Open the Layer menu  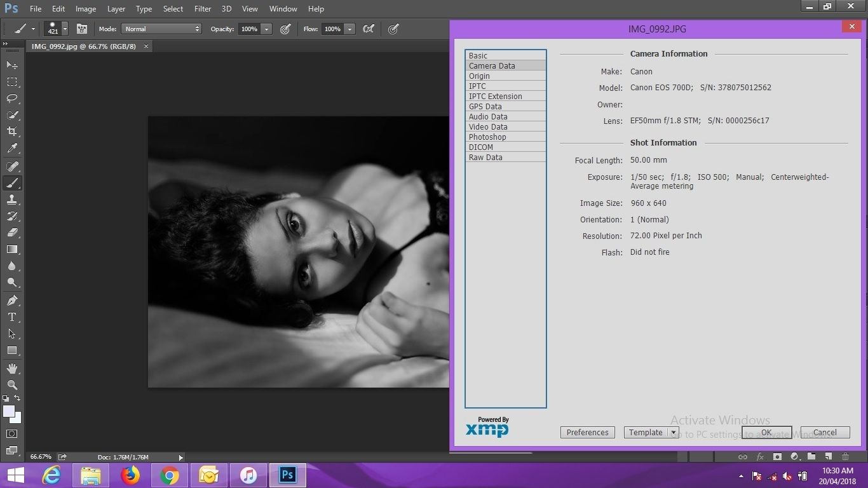(x=116, y=9)
